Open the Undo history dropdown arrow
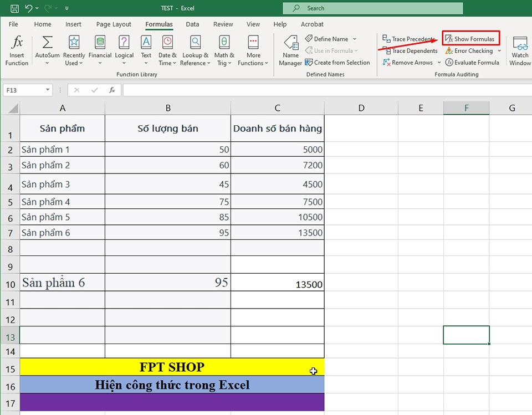 (37, 8)
